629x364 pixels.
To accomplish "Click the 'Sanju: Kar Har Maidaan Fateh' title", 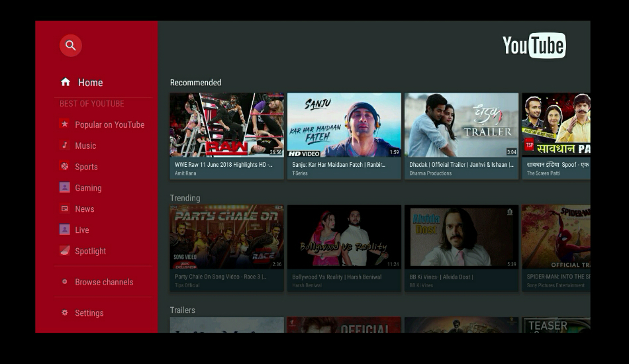I will (338, 165).
